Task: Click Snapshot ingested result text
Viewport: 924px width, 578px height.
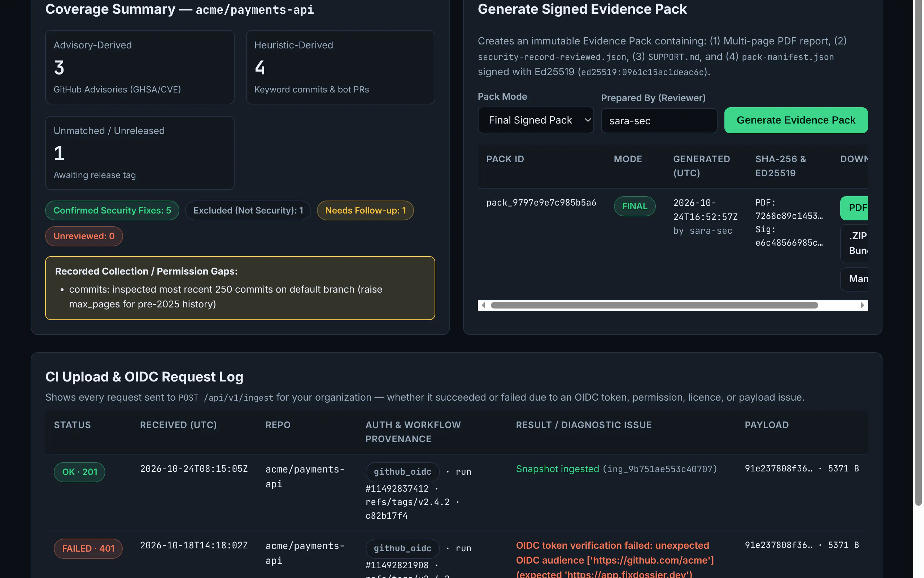Action: (x=557, y=469)
